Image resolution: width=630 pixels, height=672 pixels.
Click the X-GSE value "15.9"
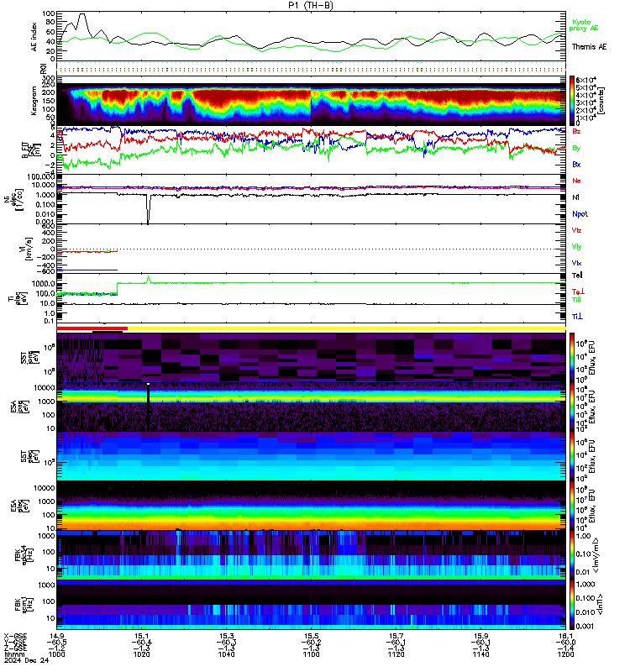pyautogui.click(x=480, y=636)
